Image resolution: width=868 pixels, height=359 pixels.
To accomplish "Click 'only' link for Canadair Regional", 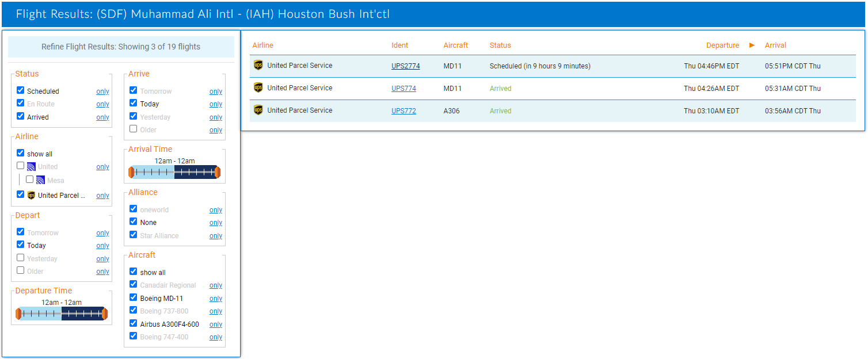I will (216, 285).
